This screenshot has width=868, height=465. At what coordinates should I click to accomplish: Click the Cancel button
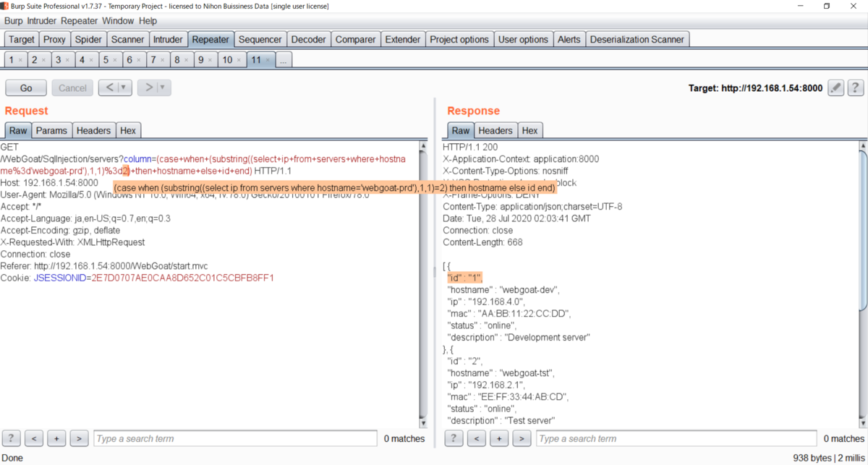tap(72, 88)
